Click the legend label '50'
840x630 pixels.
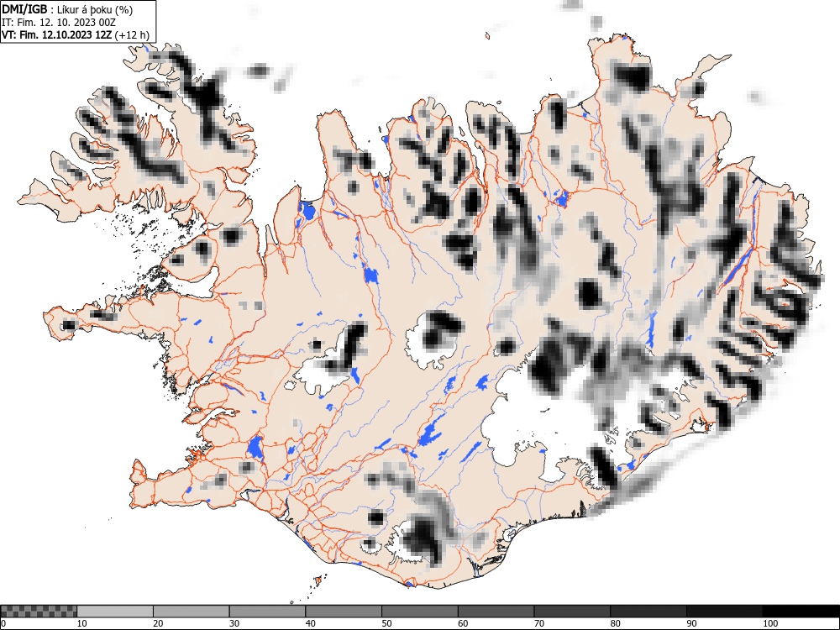click(x=386, y=623)
